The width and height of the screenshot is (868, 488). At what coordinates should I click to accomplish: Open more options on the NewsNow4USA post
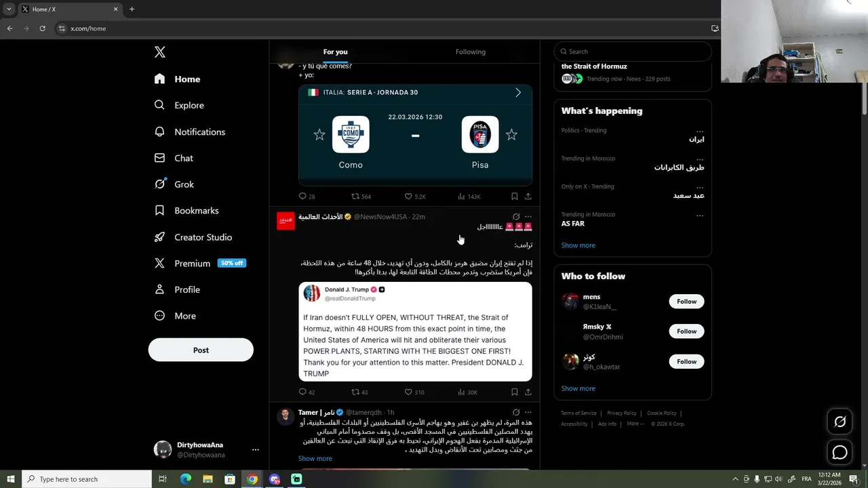(528, 217)
